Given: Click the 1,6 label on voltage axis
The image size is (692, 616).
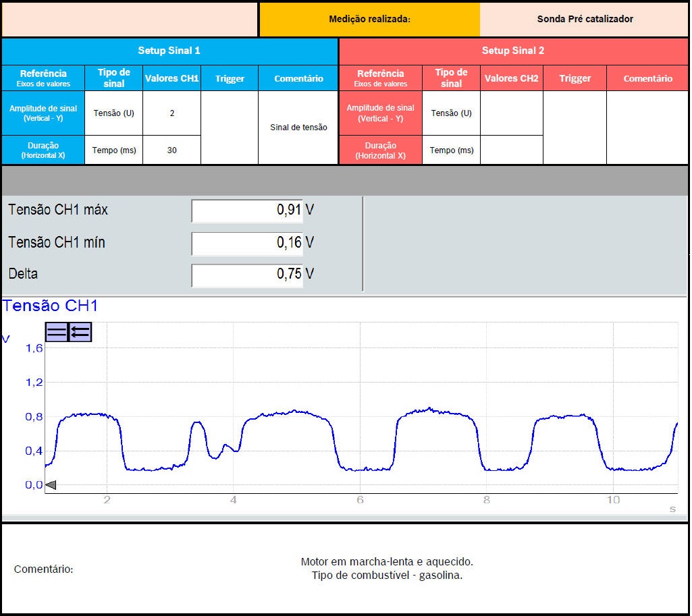Looking at the screenshot, I should click(34, 348).
